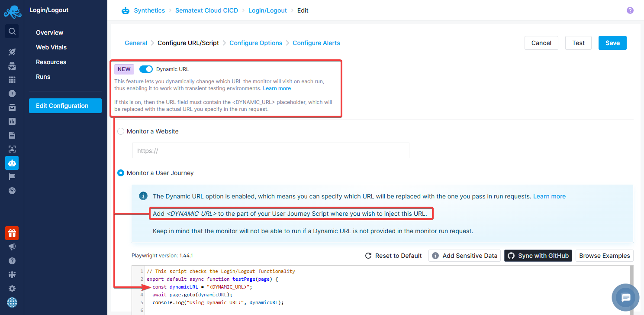This screenshot has width=644, height=315.
Task: Click the Playwright version: 1.44.1 label
Action: (x=162, y=256)
